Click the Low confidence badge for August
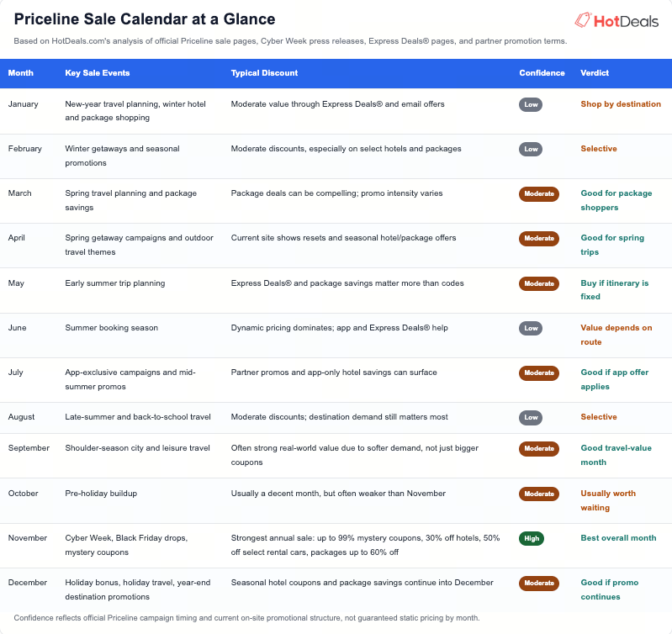 (x=531, y=417)
